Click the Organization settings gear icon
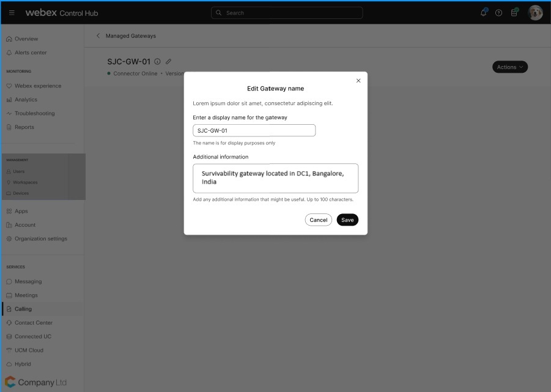 coord(9,239)
